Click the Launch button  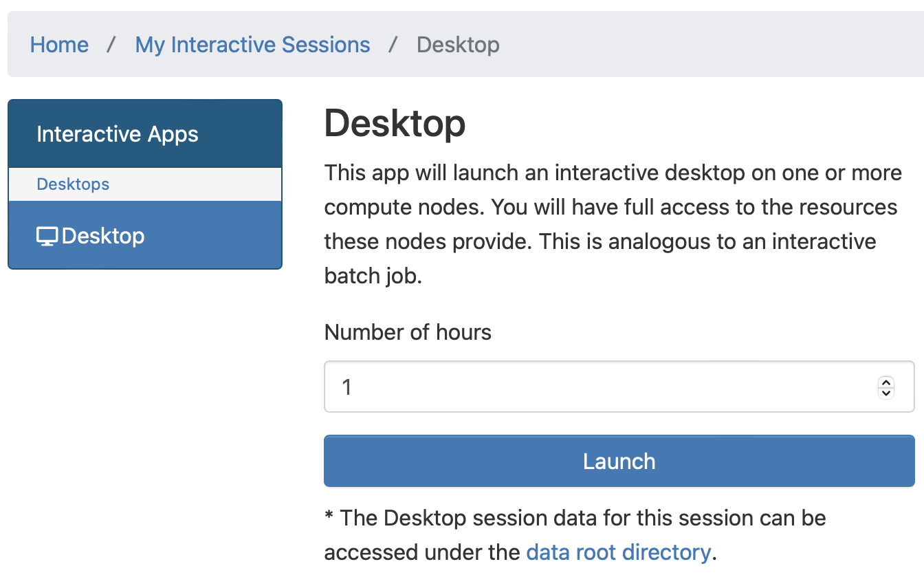coord(619,461)
